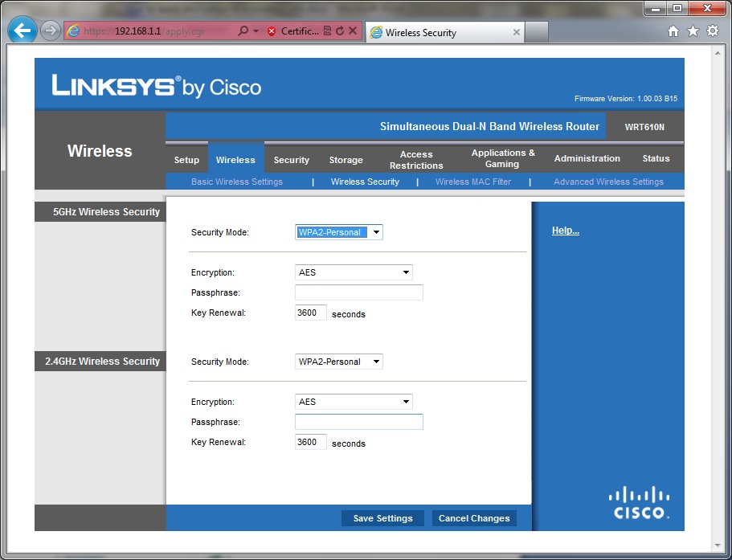Open a new blank browser tab
Screen dimensions: 732x560
coord(536,32)
